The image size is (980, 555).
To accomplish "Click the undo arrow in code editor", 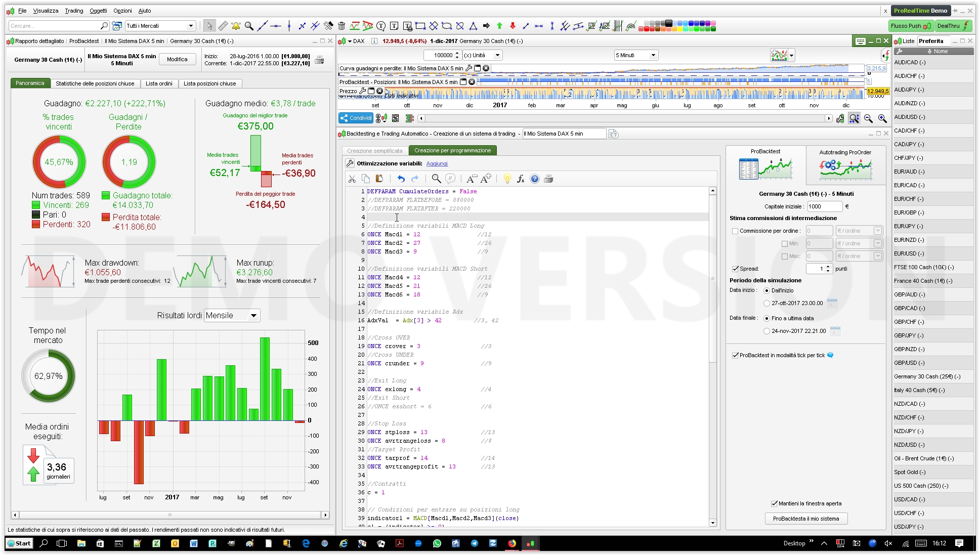I will (401, 179).
